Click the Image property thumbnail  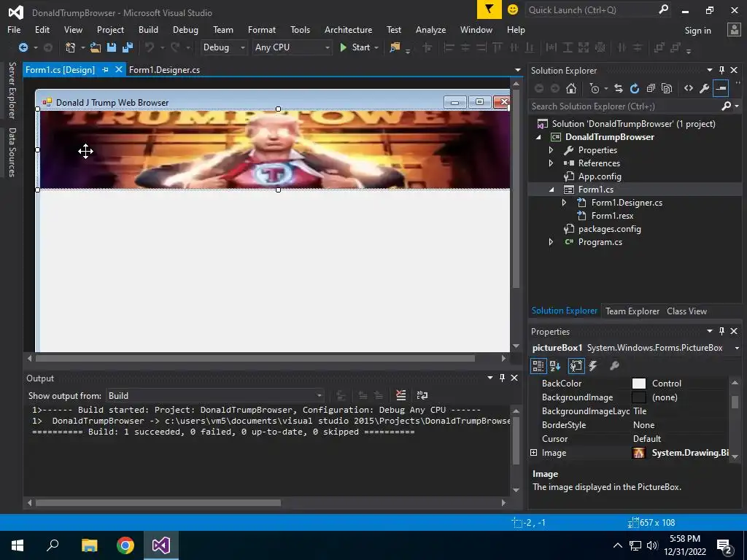(x=638, y=453)
